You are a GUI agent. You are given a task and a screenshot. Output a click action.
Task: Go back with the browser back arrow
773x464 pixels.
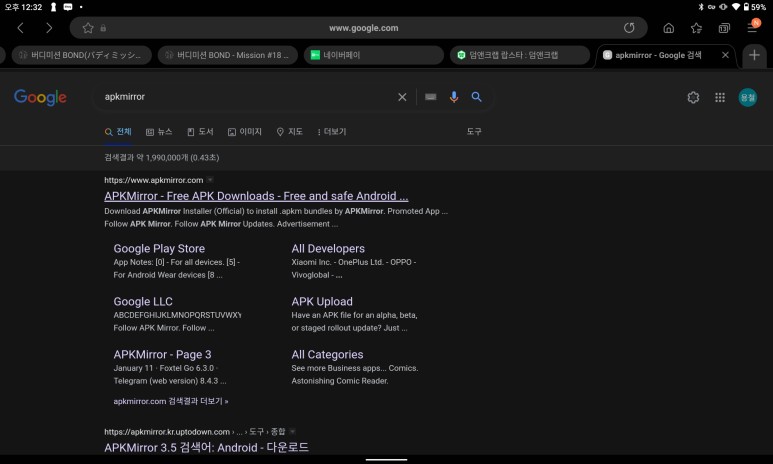(20, 28)
